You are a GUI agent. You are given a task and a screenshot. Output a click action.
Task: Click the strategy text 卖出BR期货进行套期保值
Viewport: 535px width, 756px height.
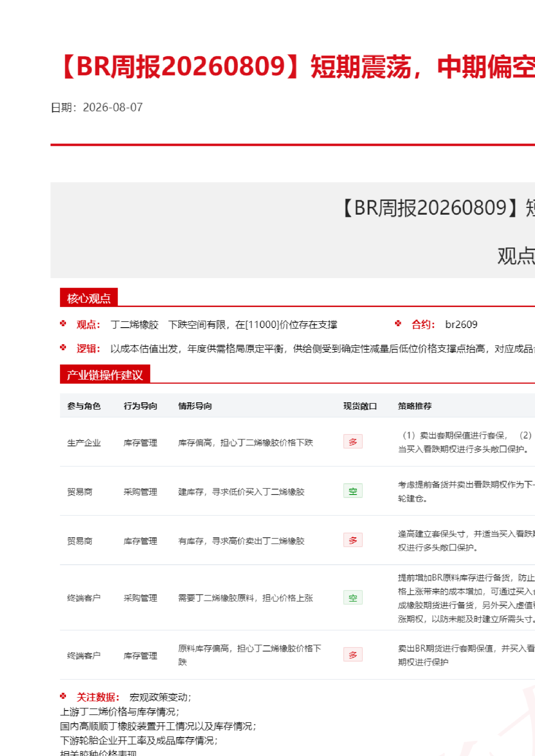pos(445,648)
